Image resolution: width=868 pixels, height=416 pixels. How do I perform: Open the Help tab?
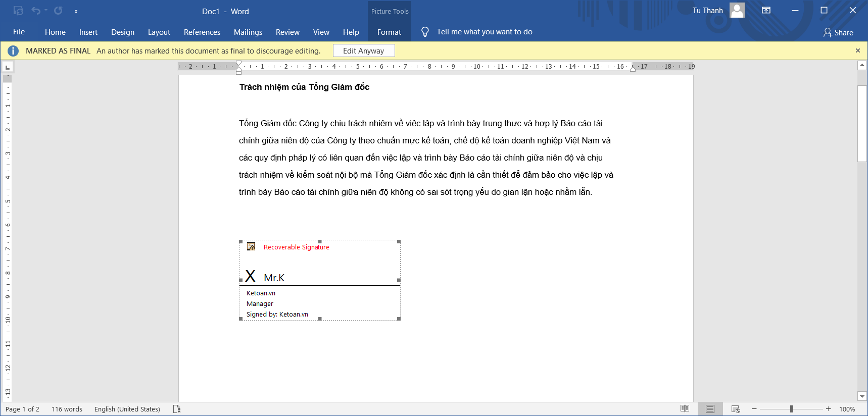[x=351, y=32]
